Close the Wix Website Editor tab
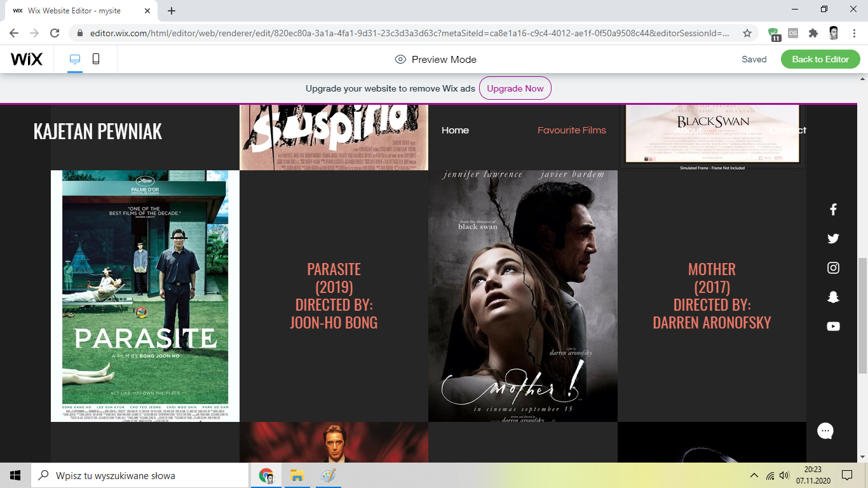 pyautogui.click(x=149, y=11)
